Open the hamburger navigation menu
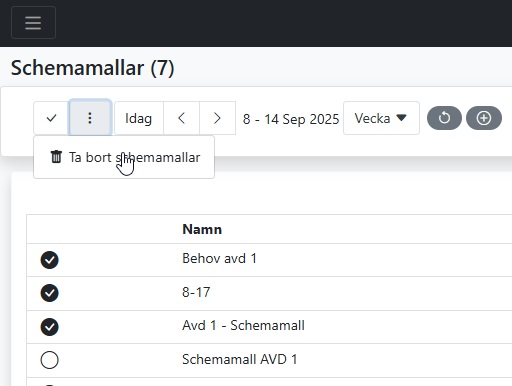Image resolution: width=512 pixels, height=386 pixels. (33, 23)
